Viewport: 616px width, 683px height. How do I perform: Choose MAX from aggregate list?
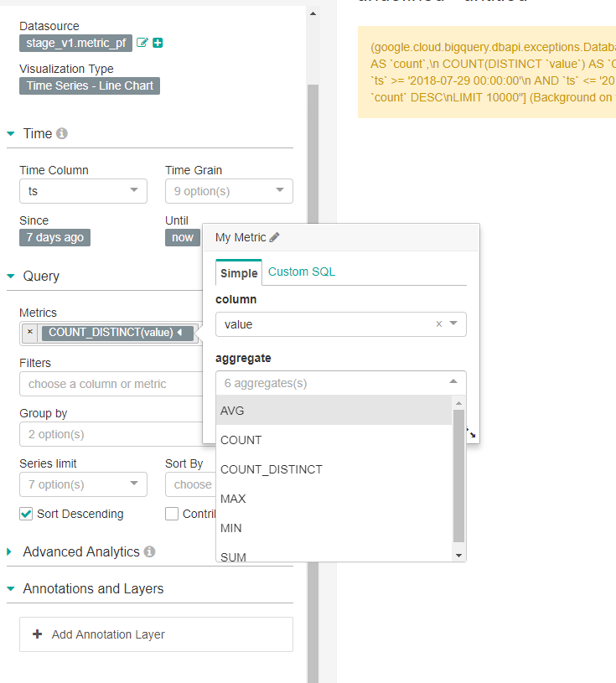pyautogui.click(x=334, y=499)
